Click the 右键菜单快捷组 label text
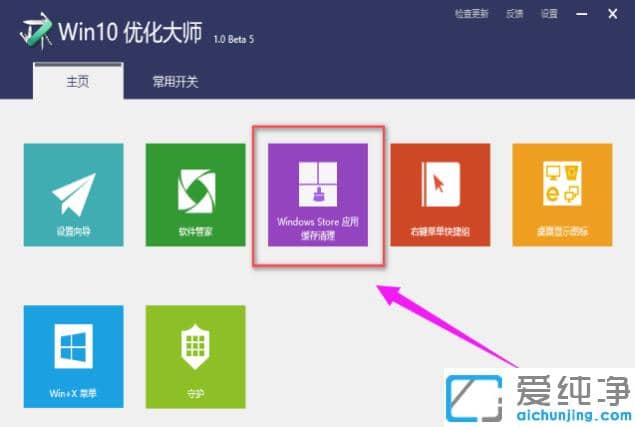The width and height of the screenshot is (635, 427). click(439, 230)
